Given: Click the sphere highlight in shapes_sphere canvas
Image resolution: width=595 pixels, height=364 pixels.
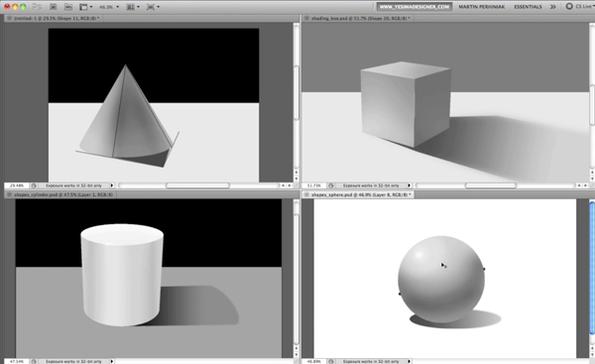Looking at the screenshot, I should [418, 255].
